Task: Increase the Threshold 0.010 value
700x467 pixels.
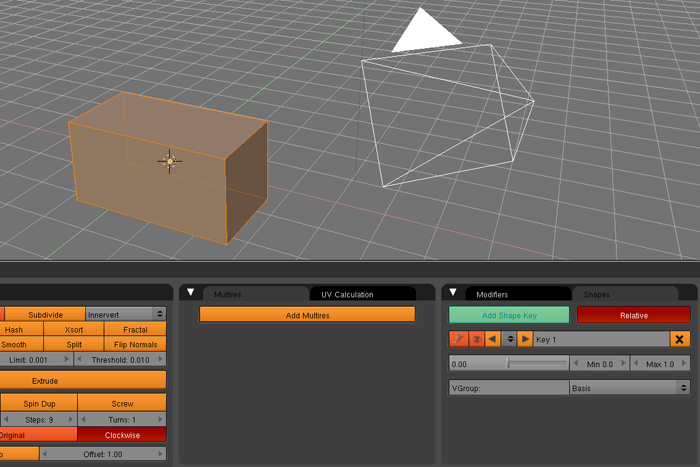Action: pos(160,359)
